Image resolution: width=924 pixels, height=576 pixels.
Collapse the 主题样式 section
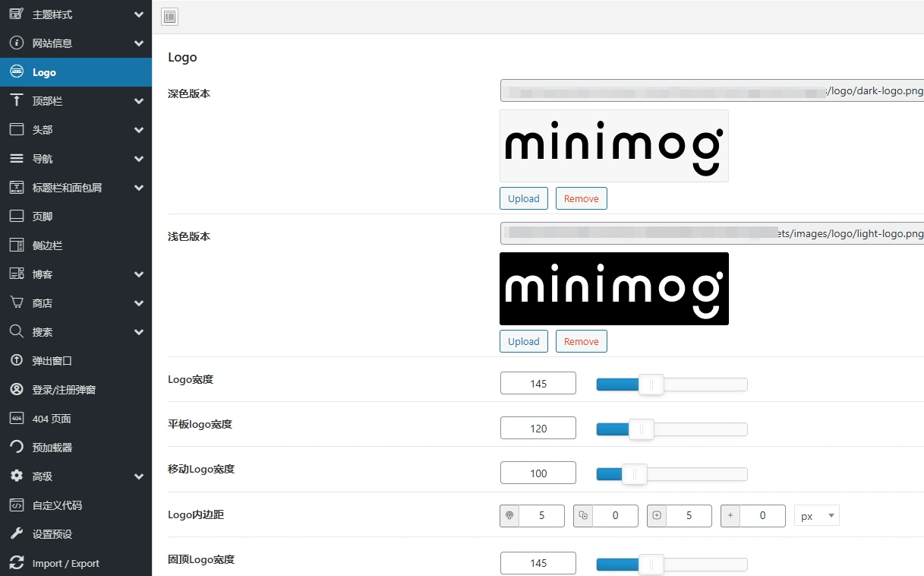(138, 14)
